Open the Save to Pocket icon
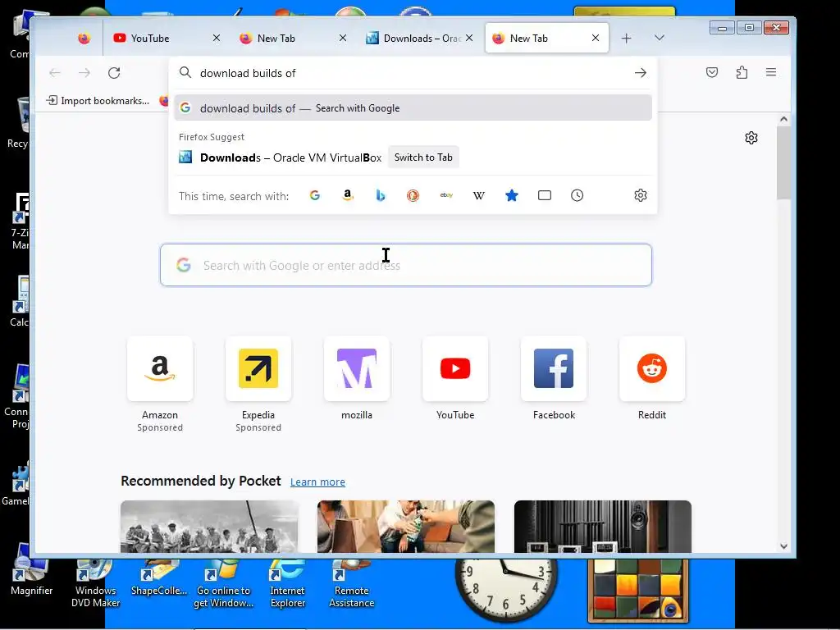This screenshot has width=840, height=630. tap(712, 72)
